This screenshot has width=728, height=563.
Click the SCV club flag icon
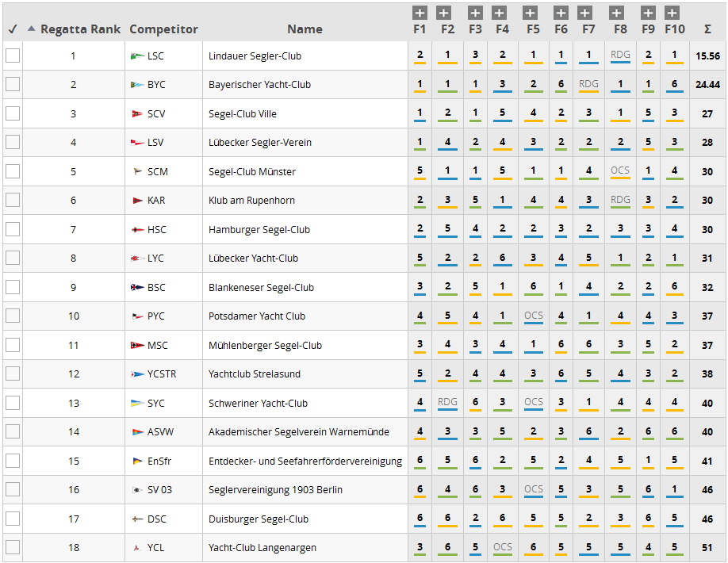coord(137,113)
